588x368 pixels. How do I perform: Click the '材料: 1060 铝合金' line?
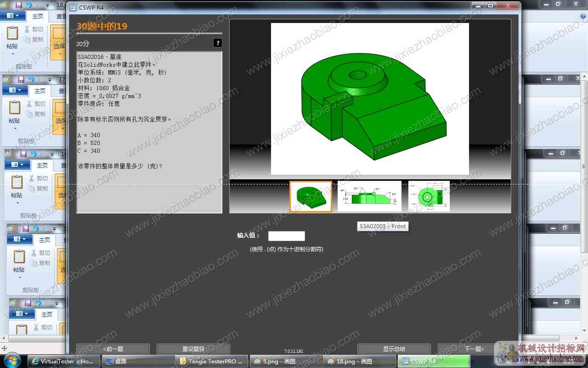click(x=104, y=88)
